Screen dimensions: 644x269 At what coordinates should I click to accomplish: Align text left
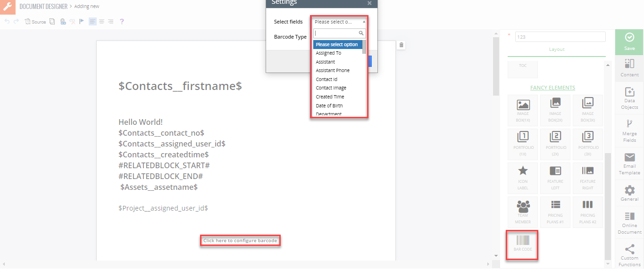pos(92,21)
